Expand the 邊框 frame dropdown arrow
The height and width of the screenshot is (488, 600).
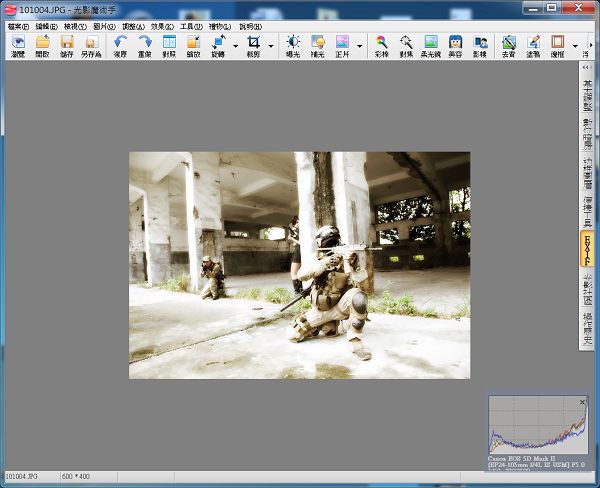(575, 46)
